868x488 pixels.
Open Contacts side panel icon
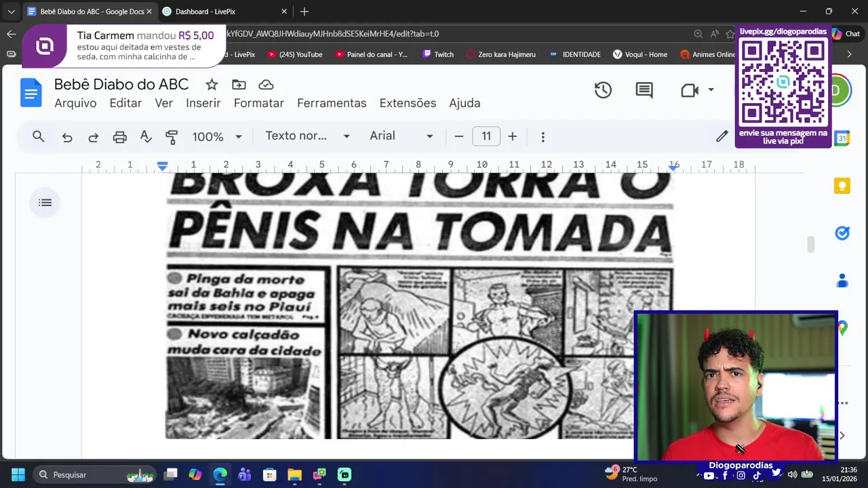842,280
